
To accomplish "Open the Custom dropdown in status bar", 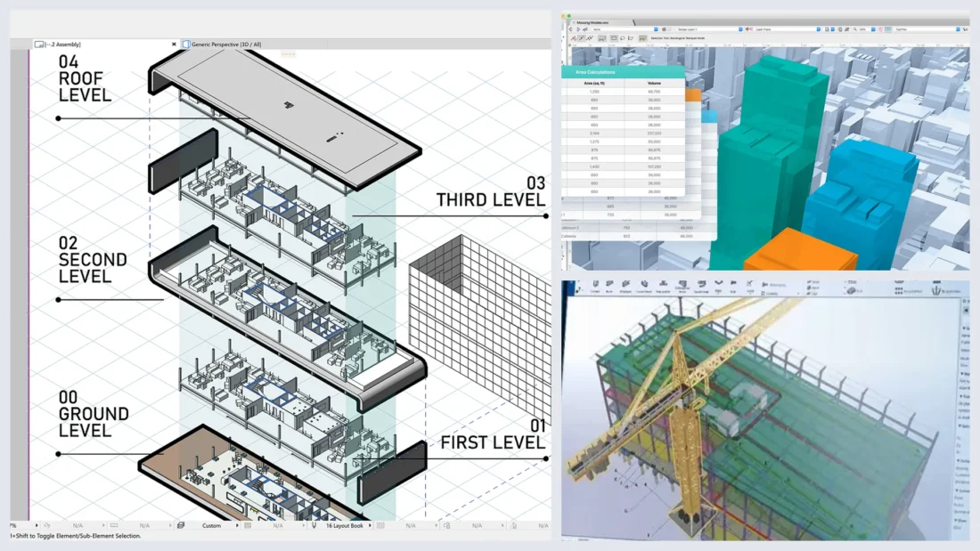I will point(213,525).
